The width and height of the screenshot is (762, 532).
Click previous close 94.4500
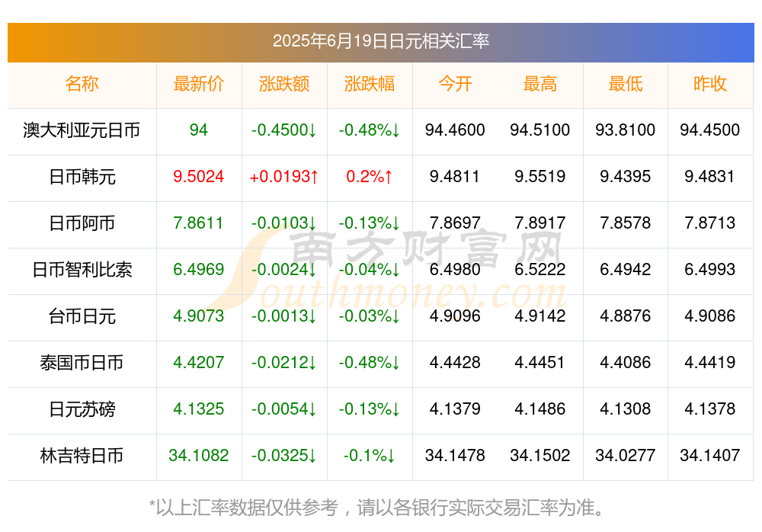[710, 130]
